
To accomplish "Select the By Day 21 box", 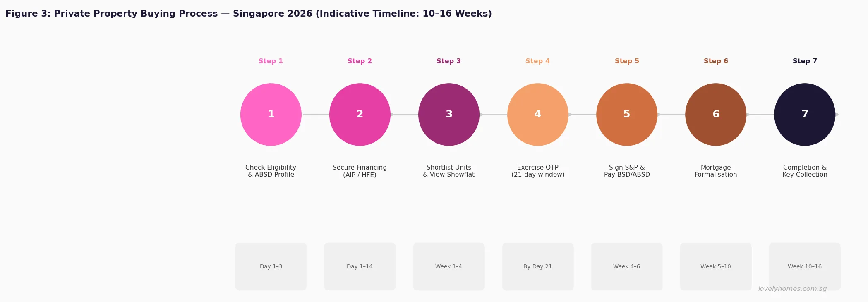I will 538,266.
